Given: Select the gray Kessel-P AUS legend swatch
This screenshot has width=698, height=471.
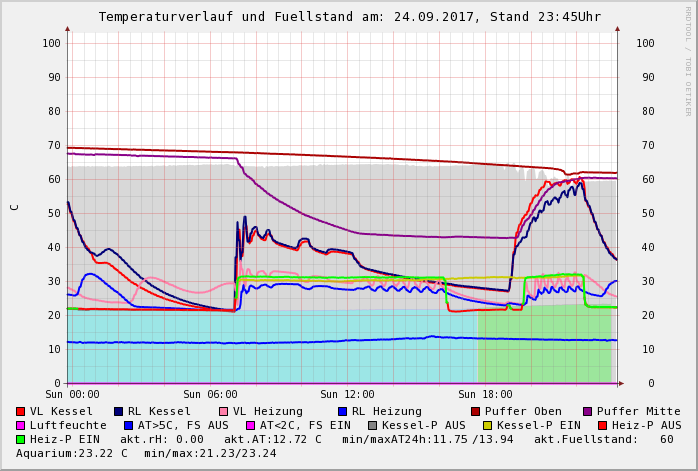Looking at the screenshot, I should pos(373,425).
